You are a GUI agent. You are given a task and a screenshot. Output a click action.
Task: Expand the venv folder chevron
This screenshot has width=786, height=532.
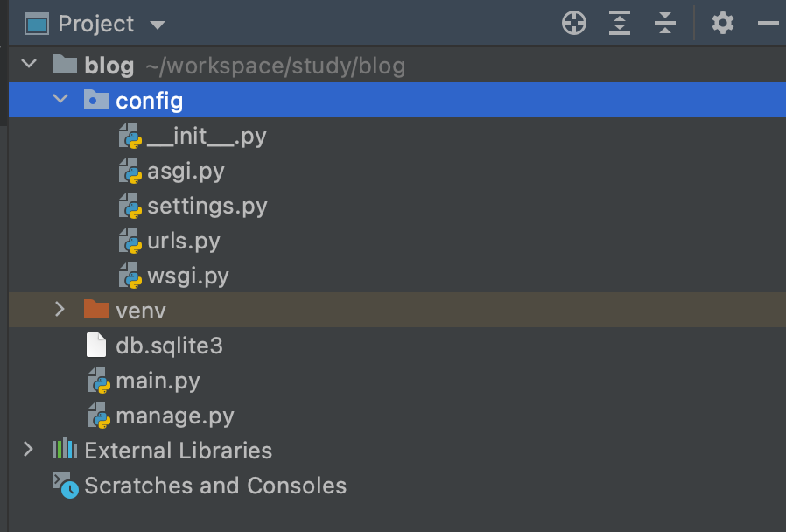point(60,309)
